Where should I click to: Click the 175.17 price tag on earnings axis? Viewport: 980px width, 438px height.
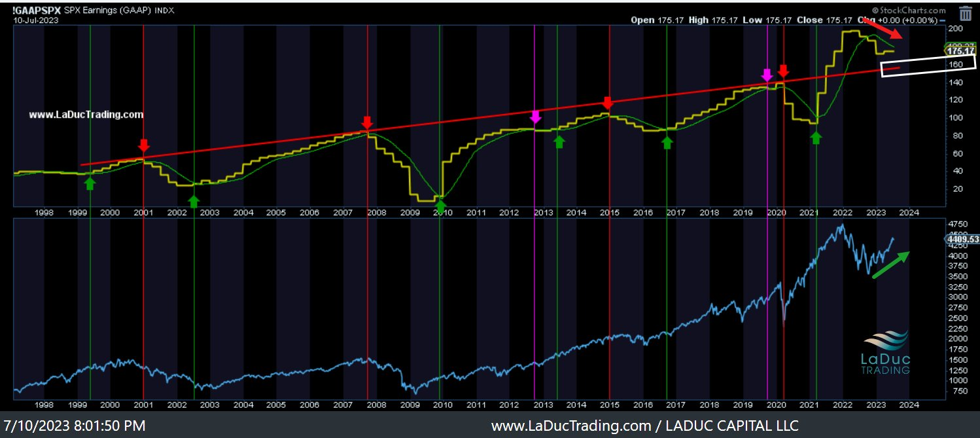click(960, 51)
